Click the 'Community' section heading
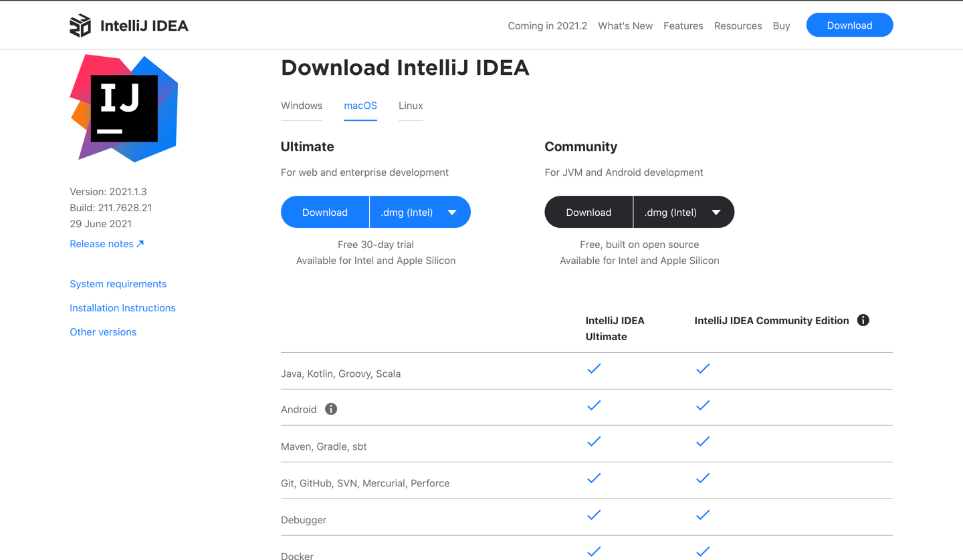Viewport: 963px width, 560px height. coord(581,146)
